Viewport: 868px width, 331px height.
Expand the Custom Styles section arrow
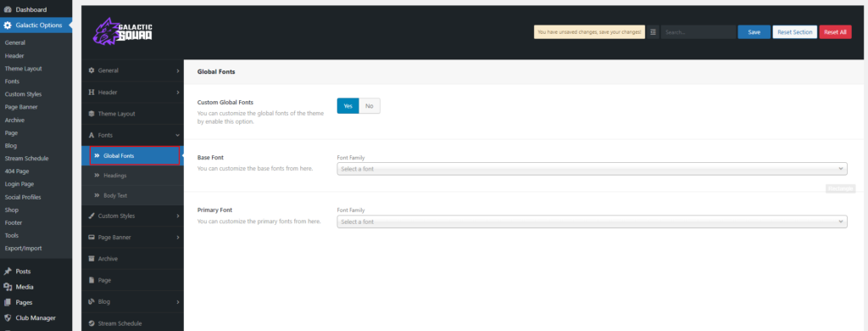pos(177,216)
